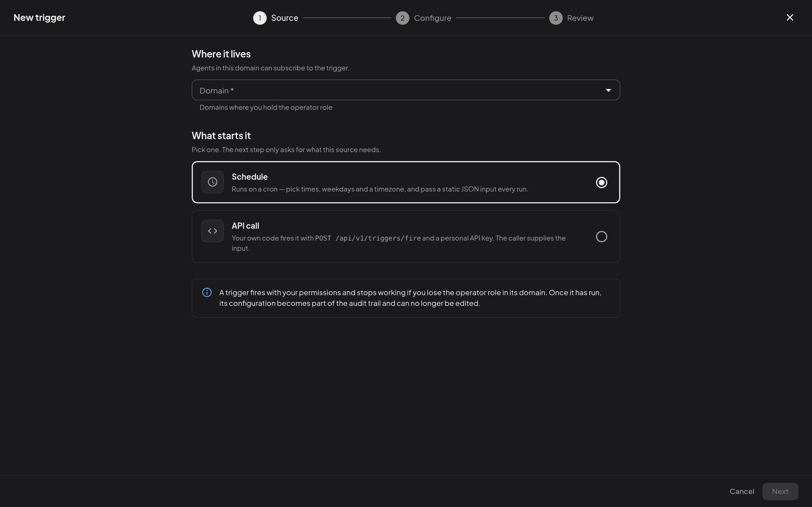Select the Schedule radio button

601,183
